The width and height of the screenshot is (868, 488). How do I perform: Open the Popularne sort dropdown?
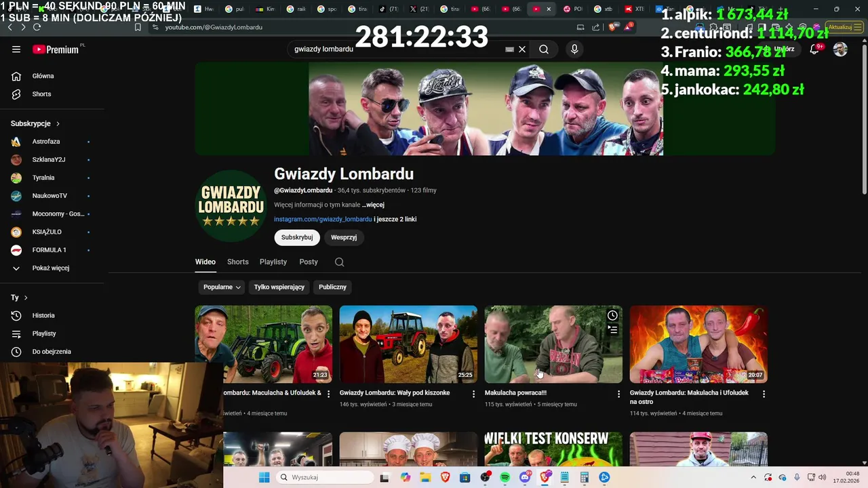[x=222, y=287]
